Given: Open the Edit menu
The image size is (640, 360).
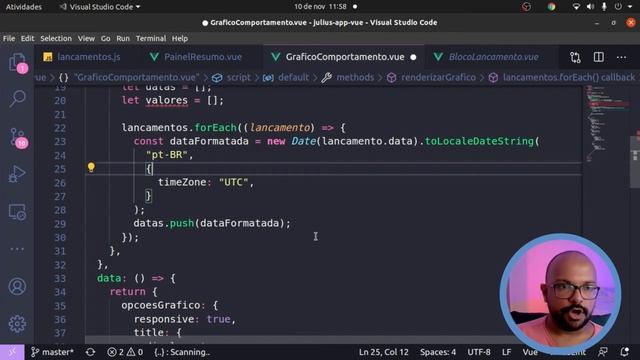Looking at the screenshot, I should tap(27, 38).
